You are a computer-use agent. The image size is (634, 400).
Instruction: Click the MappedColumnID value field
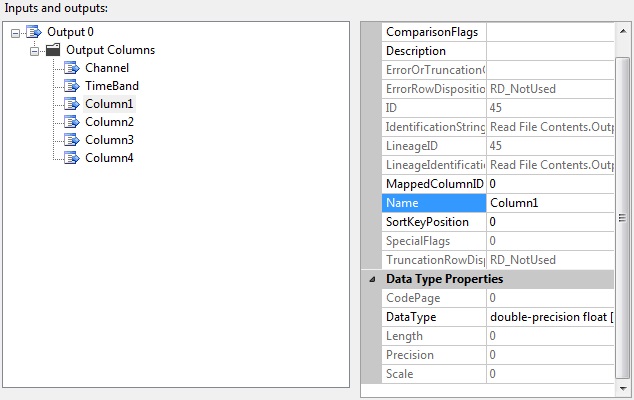[x=550, y=184]
